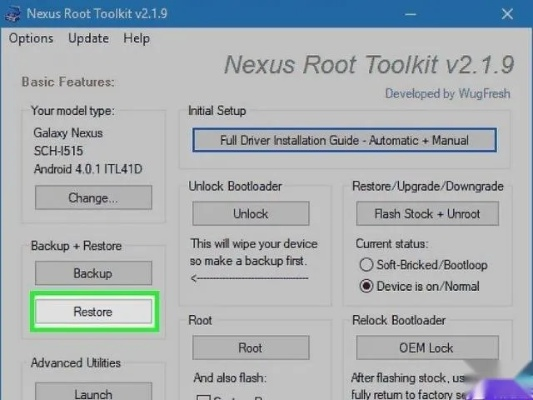Viewport: 533px width, 400px height.
Task: Click the Basic Features: heading
Action: 68,82
